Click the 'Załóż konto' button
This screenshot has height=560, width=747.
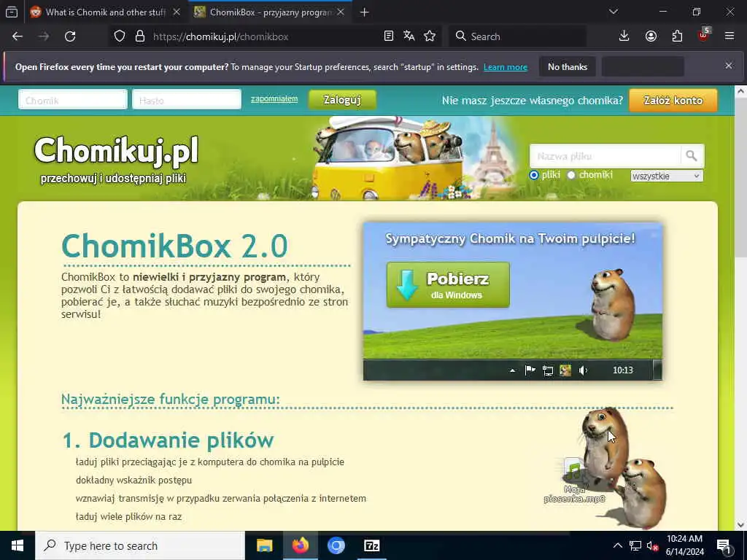(x=673, y=101)
